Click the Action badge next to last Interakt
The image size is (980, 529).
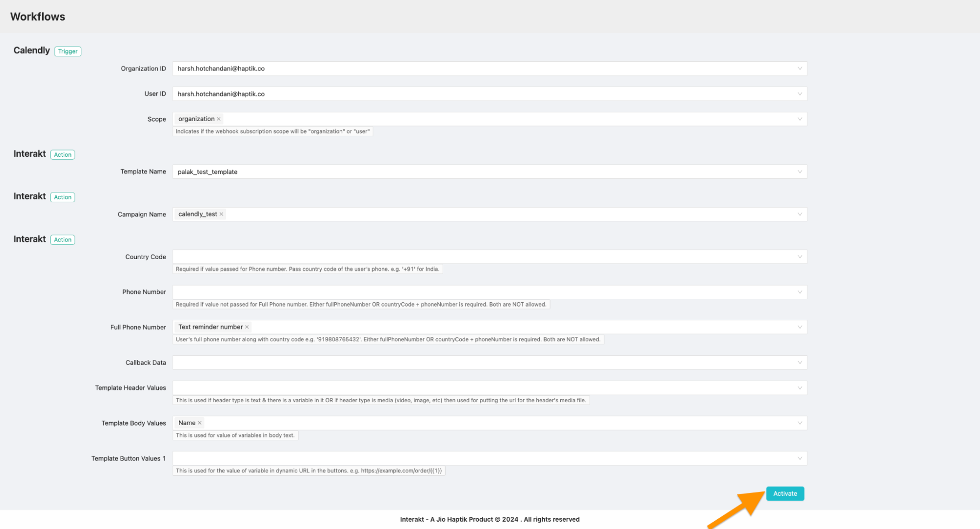62,240
